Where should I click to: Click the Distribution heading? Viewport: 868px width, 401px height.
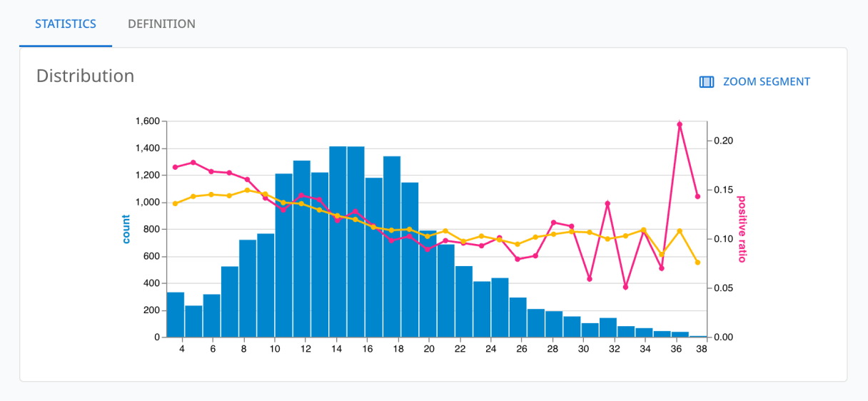click(85, 76)
